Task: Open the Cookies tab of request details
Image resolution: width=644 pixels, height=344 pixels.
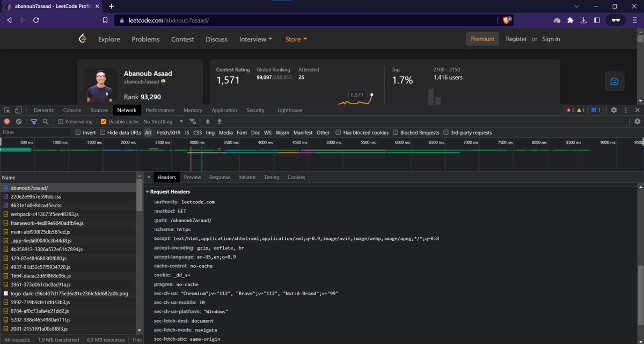Action: (296, 177)
